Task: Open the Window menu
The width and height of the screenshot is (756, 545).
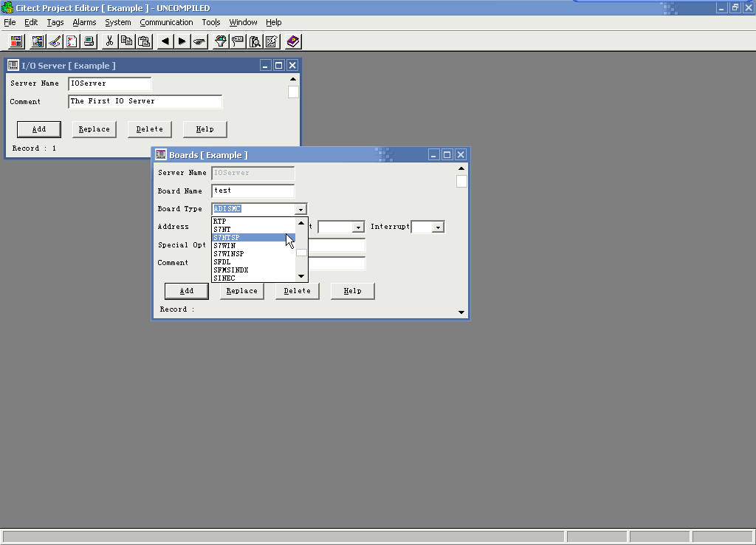Action: [243, 23]
